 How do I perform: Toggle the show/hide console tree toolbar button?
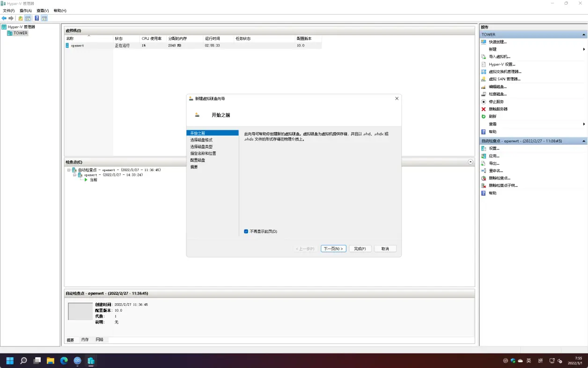click(x=28, y=18)
